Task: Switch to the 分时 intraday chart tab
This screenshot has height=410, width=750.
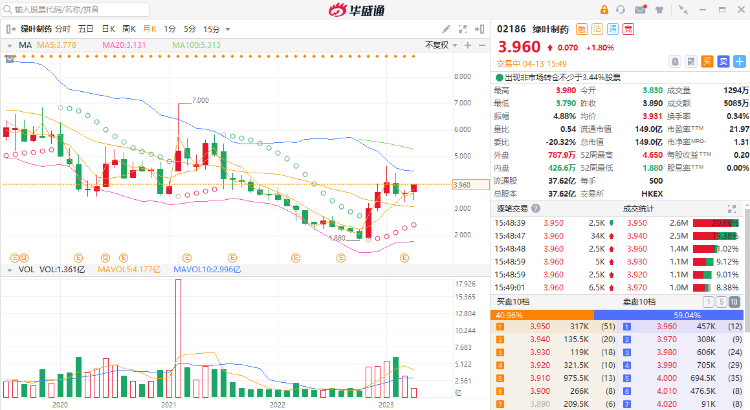Action: (x=63, y=29)
